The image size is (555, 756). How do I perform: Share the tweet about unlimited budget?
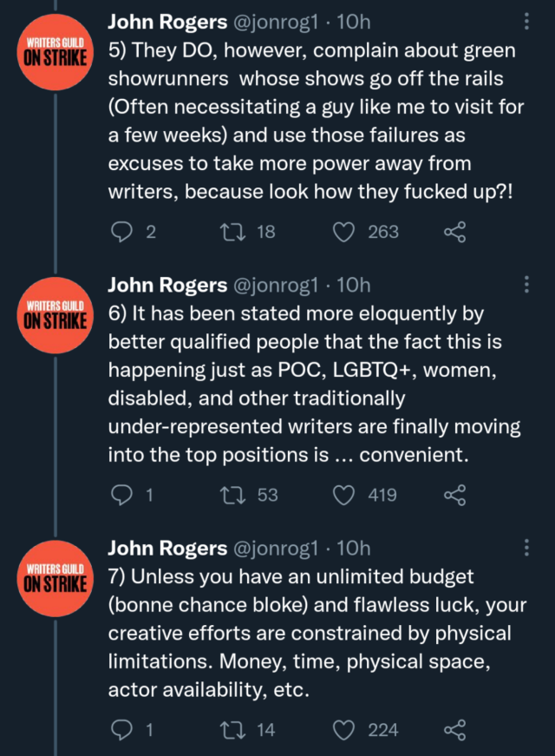coord(454,729)
